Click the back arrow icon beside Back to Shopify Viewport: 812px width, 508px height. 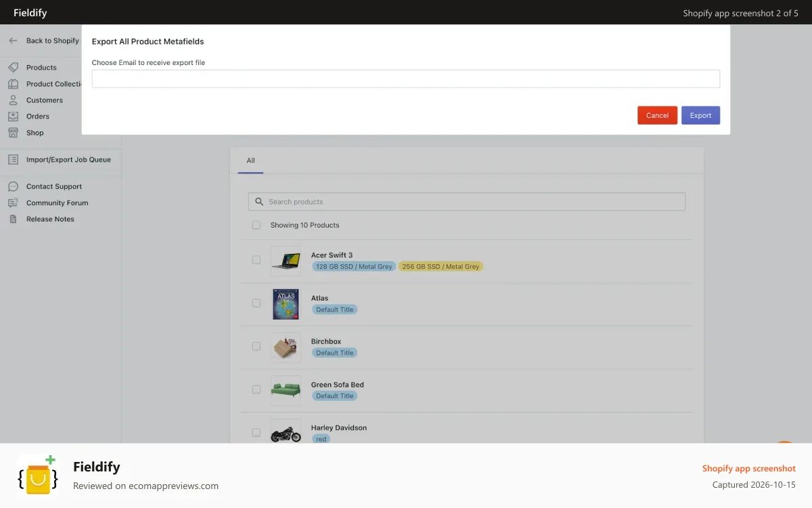(13, 41)
